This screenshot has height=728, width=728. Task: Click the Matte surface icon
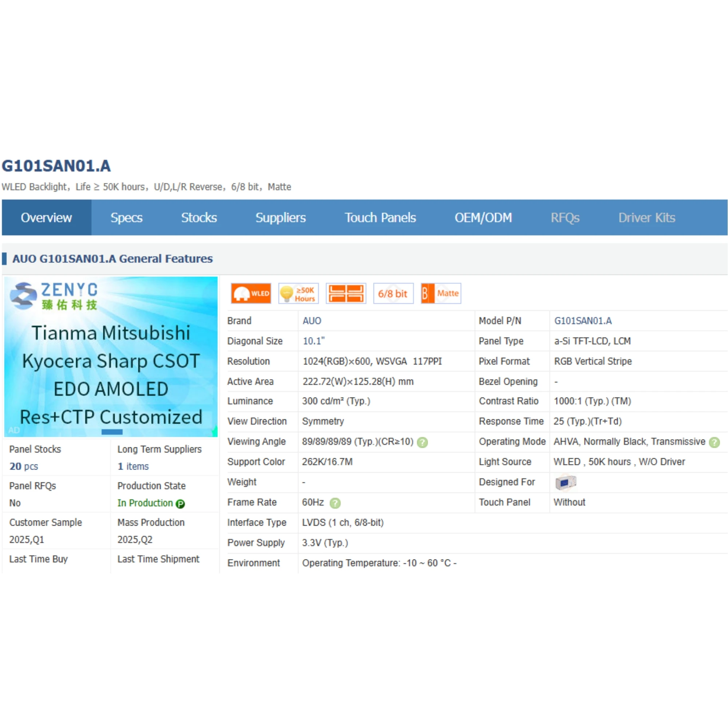[x=440, y=293]
